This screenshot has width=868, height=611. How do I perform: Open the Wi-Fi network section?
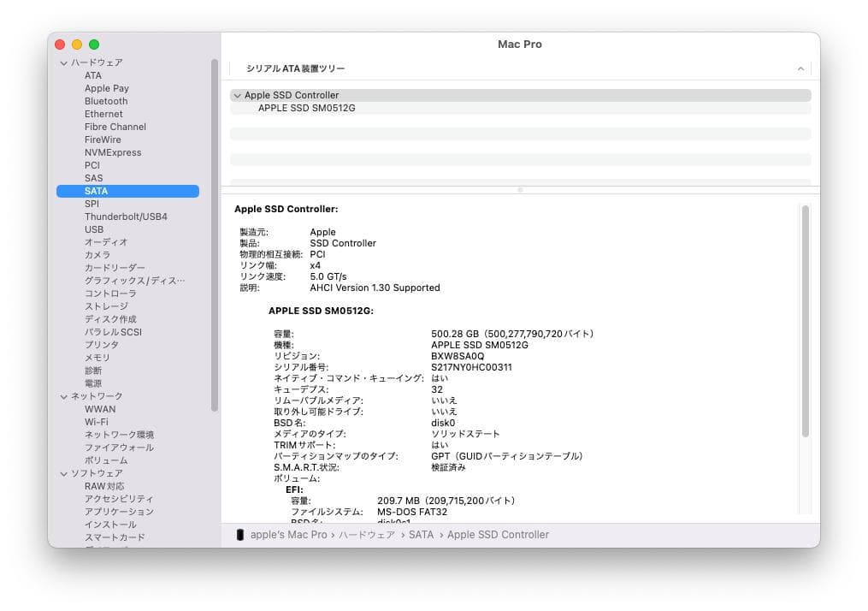(x=97, y=422)
